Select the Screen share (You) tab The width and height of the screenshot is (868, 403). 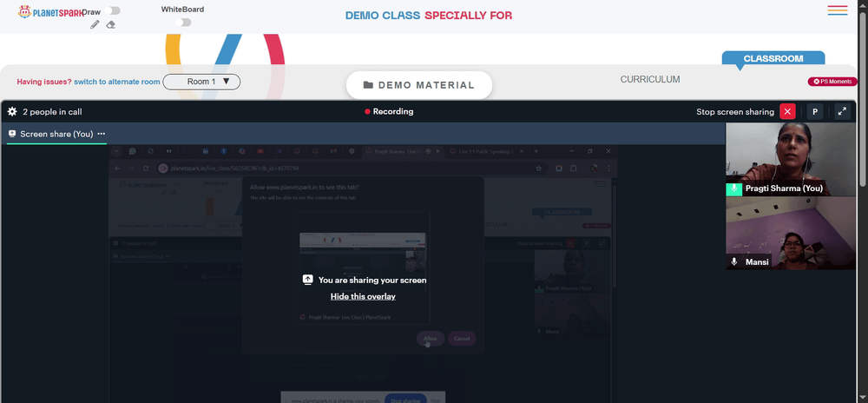[56, 134]
